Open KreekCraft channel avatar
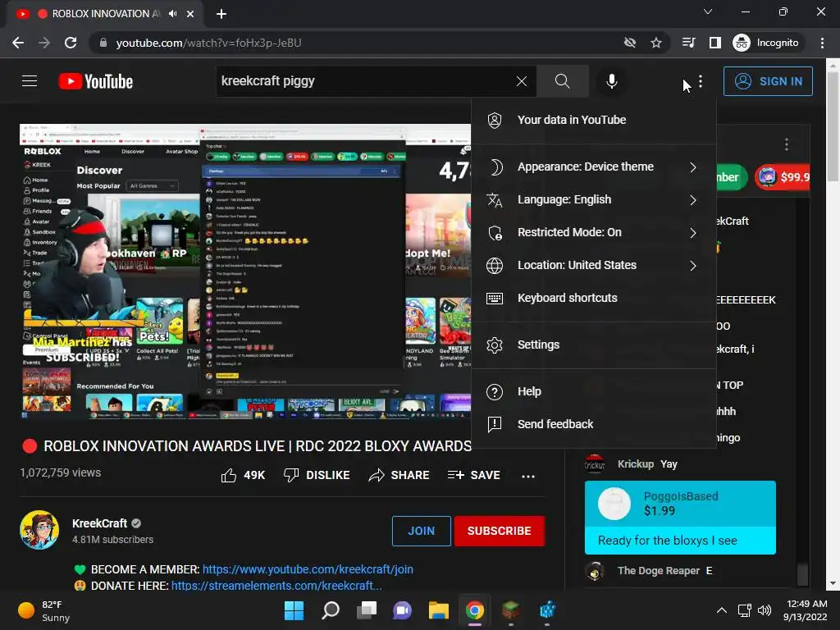 (39, 531)
